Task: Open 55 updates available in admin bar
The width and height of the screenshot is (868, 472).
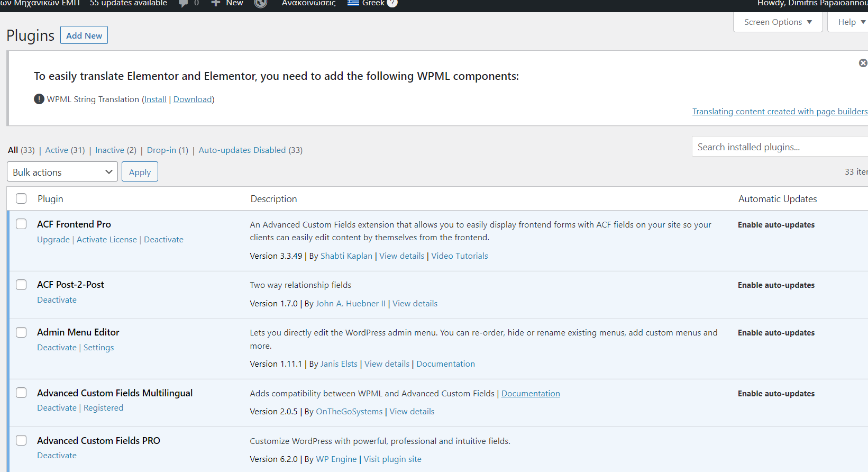Action: pyautogui.click(x=129, y=3)
